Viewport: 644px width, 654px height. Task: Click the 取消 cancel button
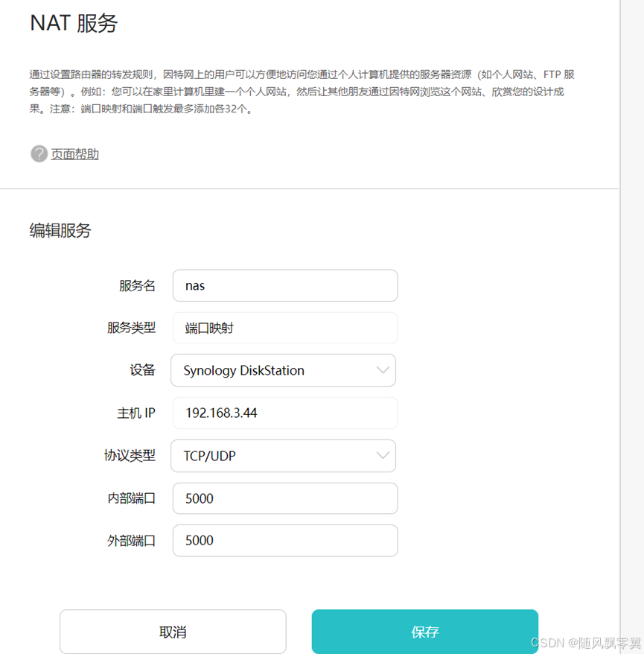[173, 632]
